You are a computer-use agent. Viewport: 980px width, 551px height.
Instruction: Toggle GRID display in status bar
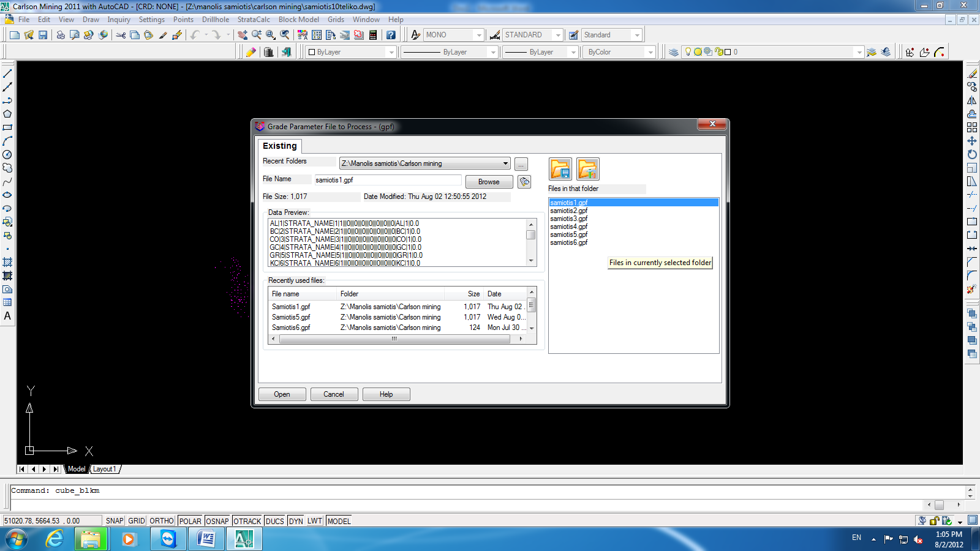(x=137, y=521)
